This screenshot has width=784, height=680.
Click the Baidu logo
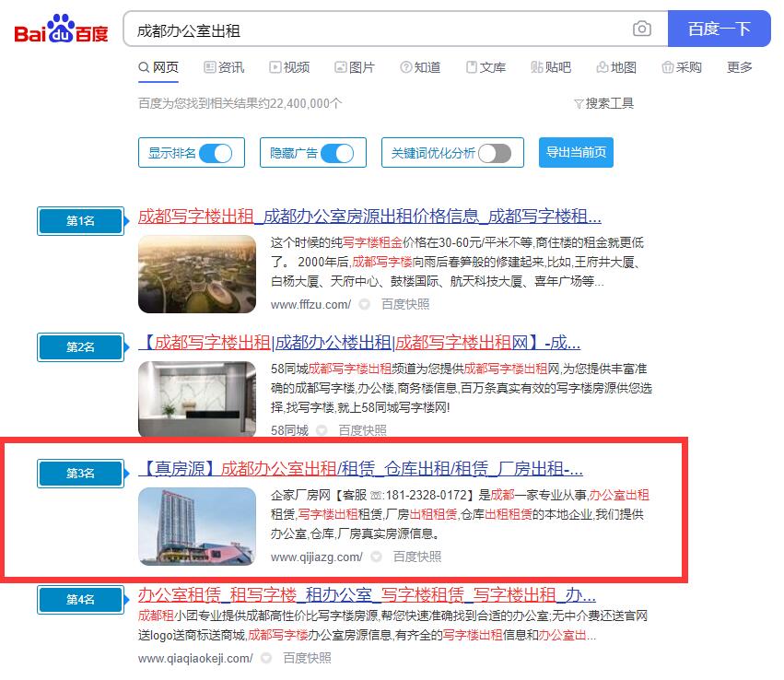point(61,29)
